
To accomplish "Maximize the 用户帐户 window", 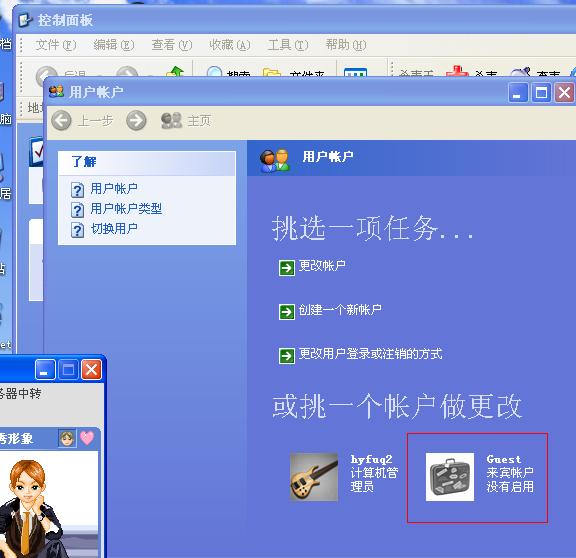I will [x=541, y=93].
